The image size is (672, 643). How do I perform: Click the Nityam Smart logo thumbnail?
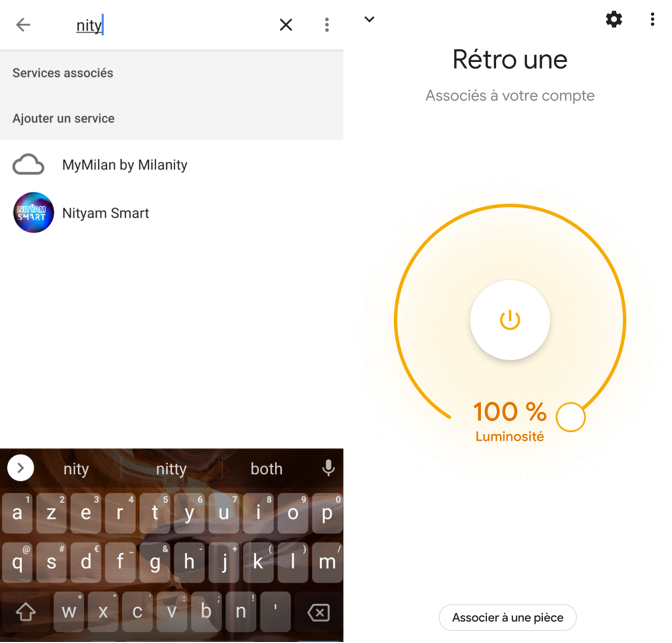[33, 213]
